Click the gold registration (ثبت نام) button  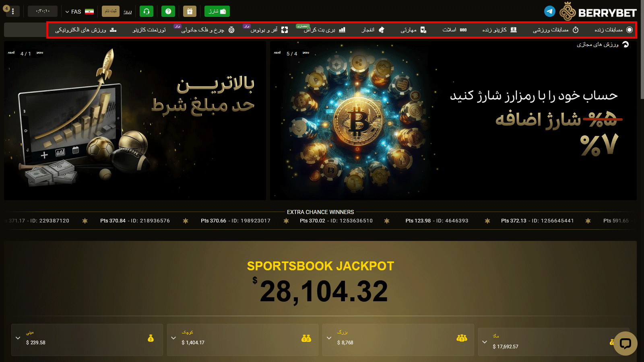(x=110, y=11)
